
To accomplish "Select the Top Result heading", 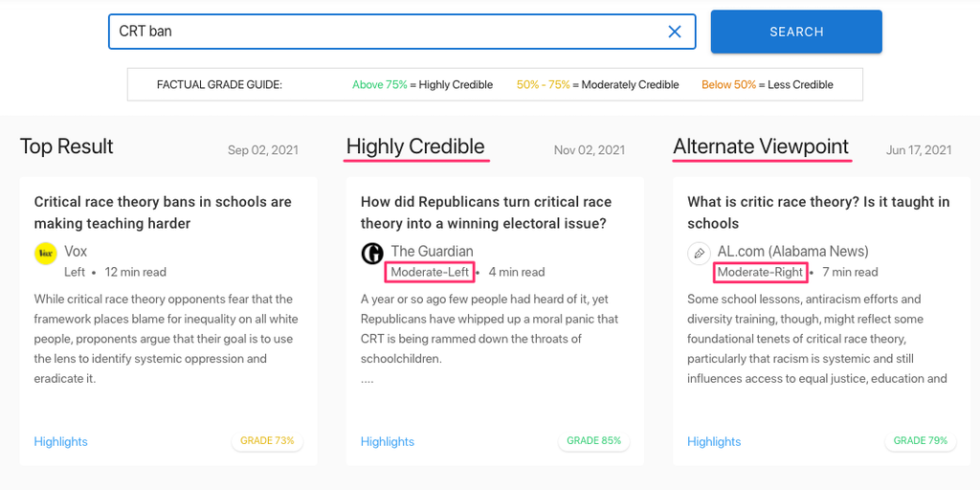I will [67, 147].
